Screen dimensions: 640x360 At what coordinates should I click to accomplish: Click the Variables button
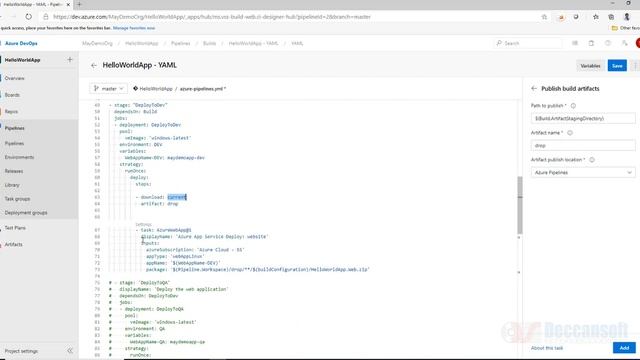(x=590, y=66)
